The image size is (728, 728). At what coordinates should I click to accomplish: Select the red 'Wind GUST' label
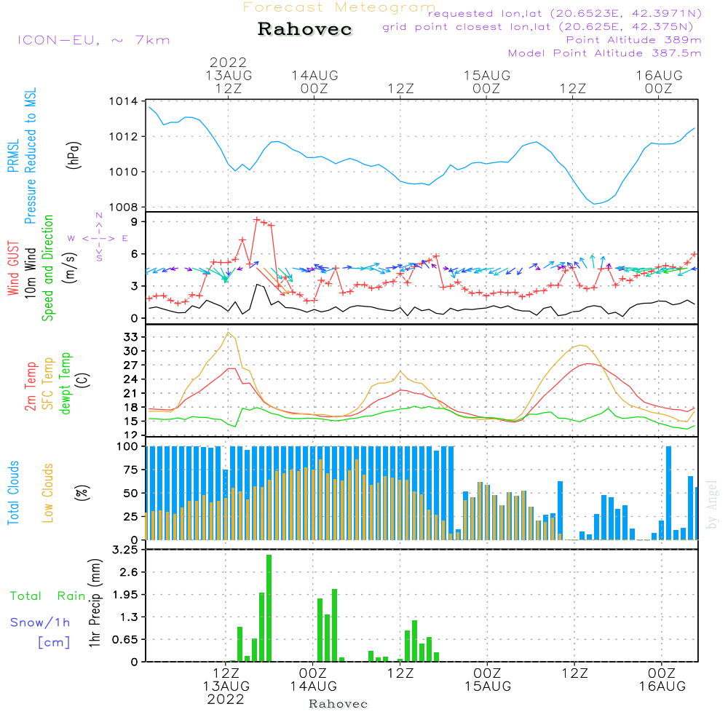click(x=13, y=269)
